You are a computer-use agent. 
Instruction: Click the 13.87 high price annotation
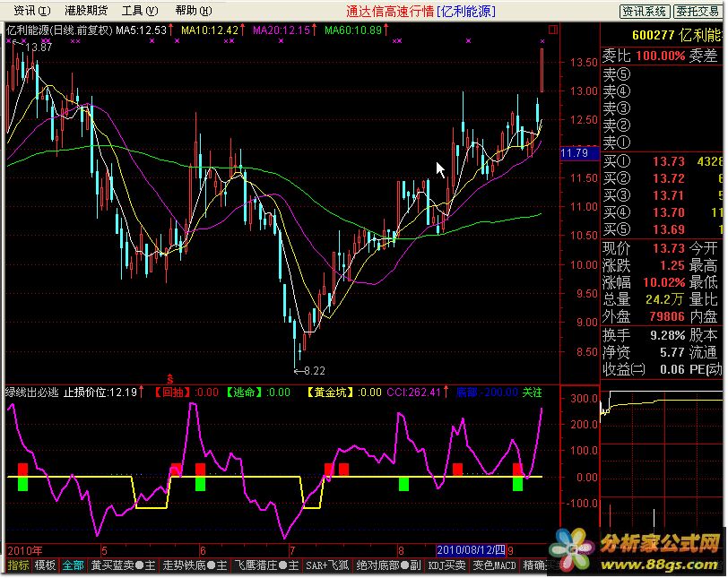point(39,47)
